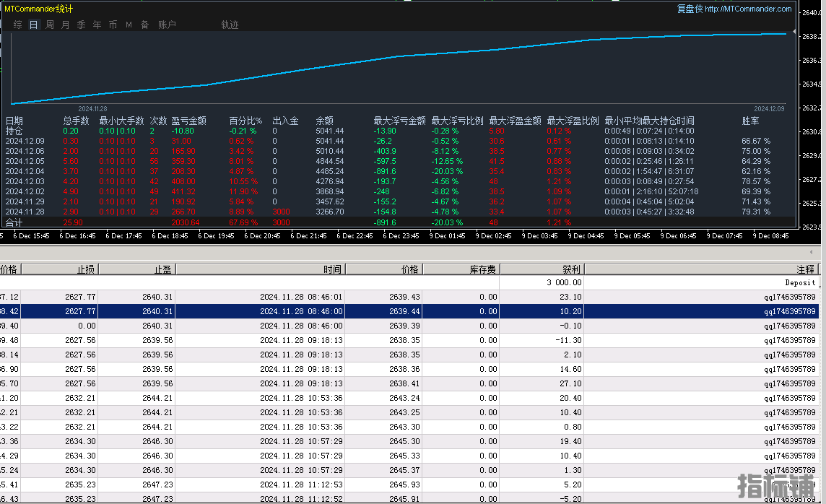The width and height of the screenshot is (826, 504).
Task: Select the 2024.12.05 statistics row date
Action: [25, 161]
